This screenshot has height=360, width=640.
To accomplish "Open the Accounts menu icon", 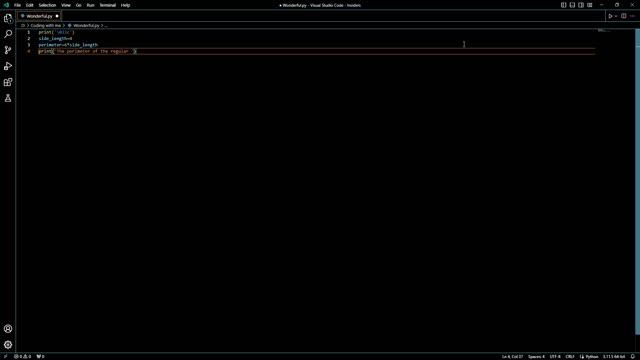I will 8,329.
